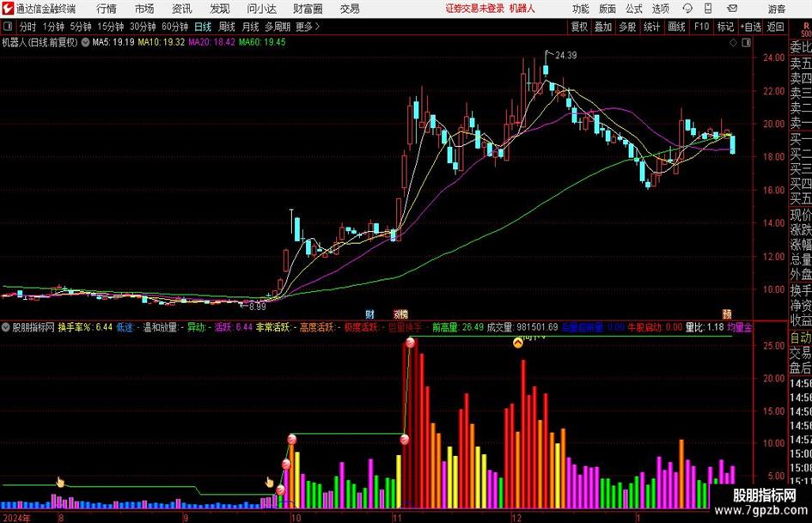The image size is (812, 523).
Task: Click the 前高量: 26.49 readout
Action: click(458, 327)
